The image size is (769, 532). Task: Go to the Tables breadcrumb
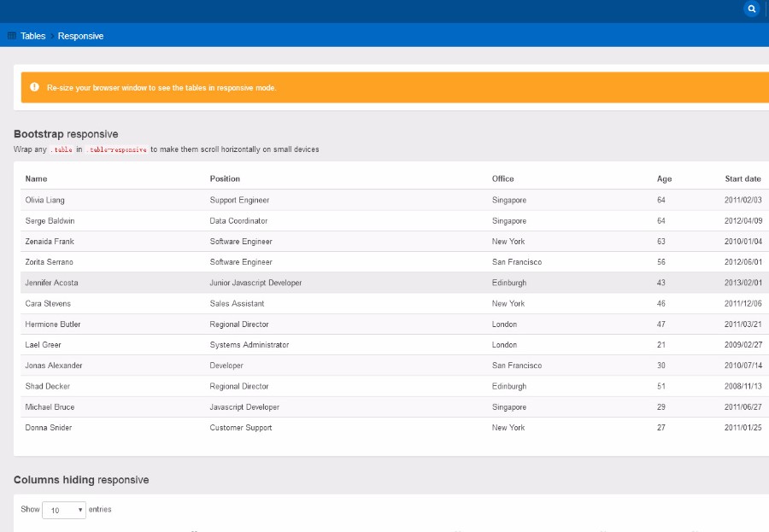[x=33, y=36]
